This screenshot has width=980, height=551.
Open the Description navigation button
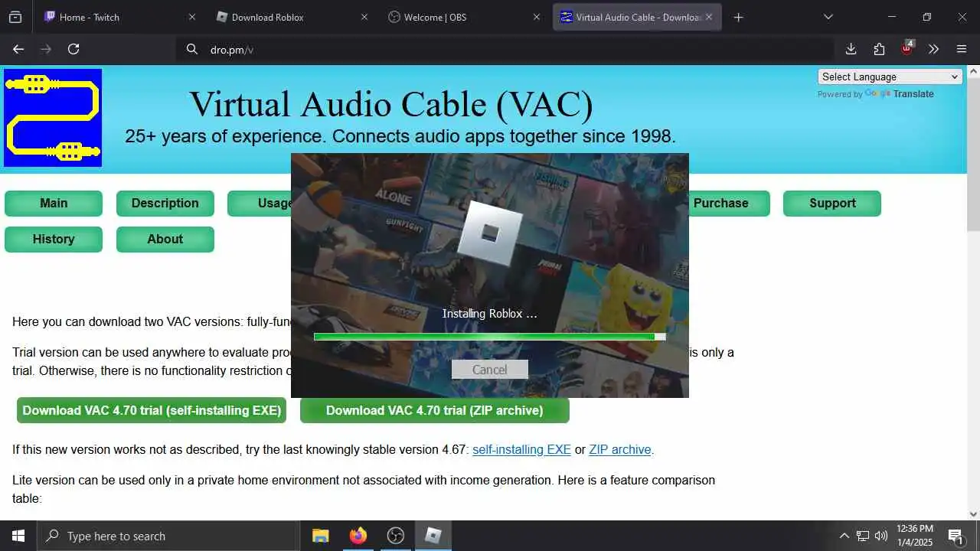pyautogui.click(x=165, y=204)
